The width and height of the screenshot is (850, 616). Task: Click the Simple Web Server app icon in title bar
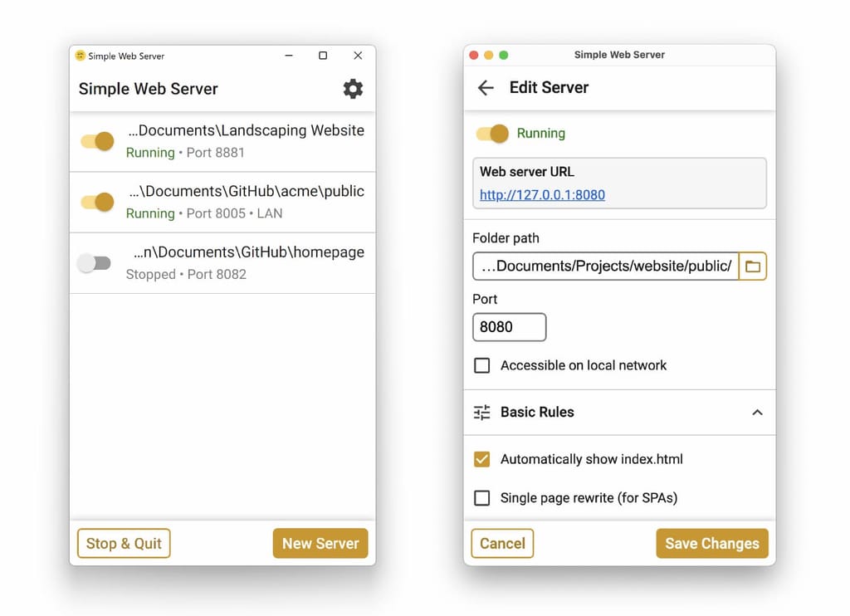pos(81,56)
